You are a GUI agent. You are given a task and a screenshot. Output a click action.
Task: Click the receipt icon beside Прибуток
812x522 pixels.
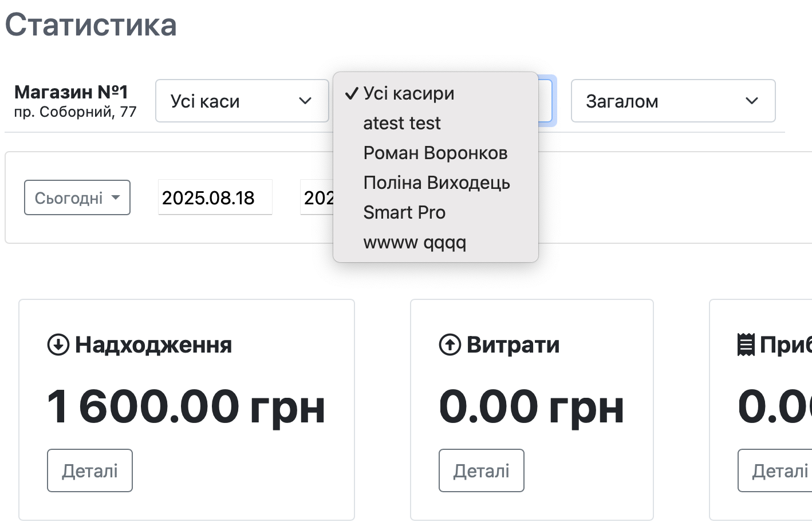coord(746,345)
